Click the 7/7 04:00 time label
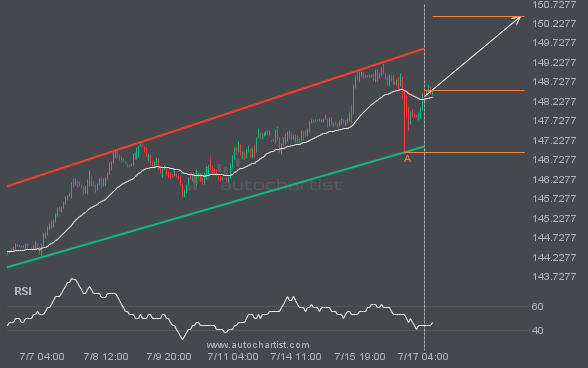This screenshot has height=368, width=588. click(x=42, y=357)
